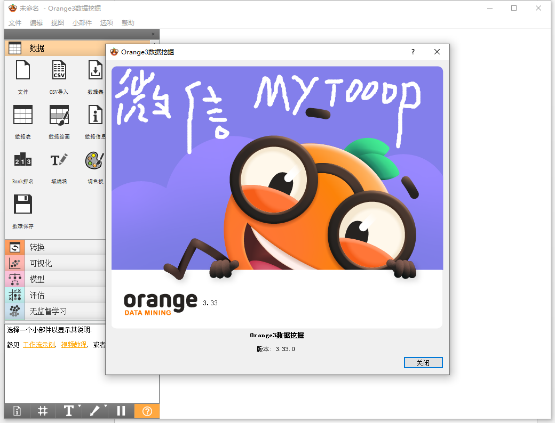The height and width of the screenshot is (423, 555).
Task: Open the 工作流示例 link
Action: tap(39, 344)
